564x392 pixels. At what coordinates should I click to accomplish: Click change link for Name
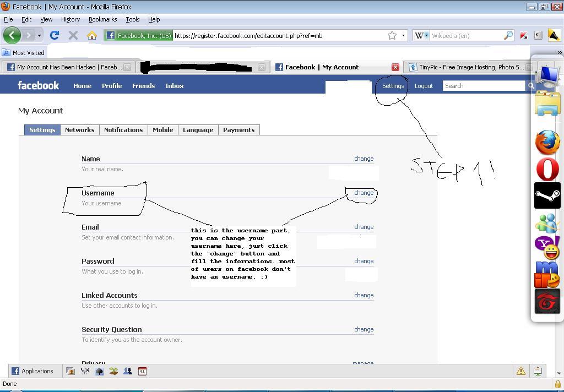tap(364, 159)
